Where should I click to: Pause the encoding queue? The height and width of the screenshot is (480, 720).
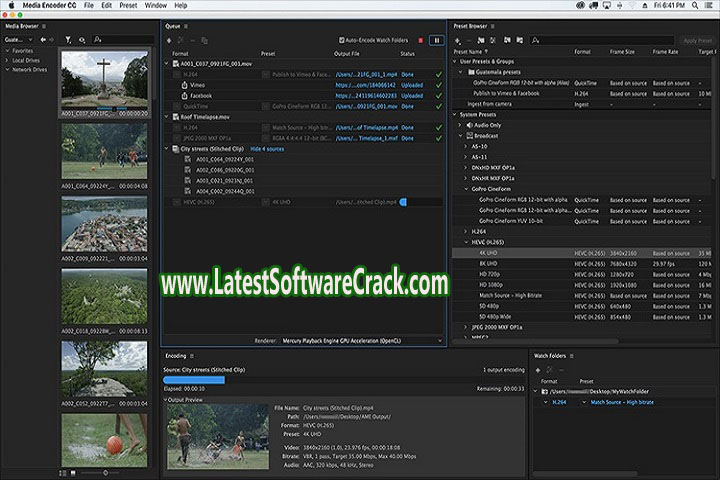[436, 40]
